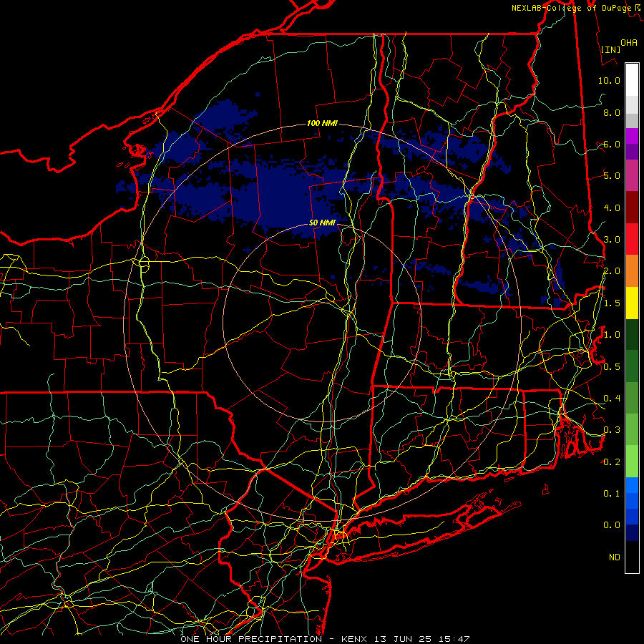Click the 100 NMI range ring label
The width and height of the screenshot is (644, 644).
click(322, 123)
